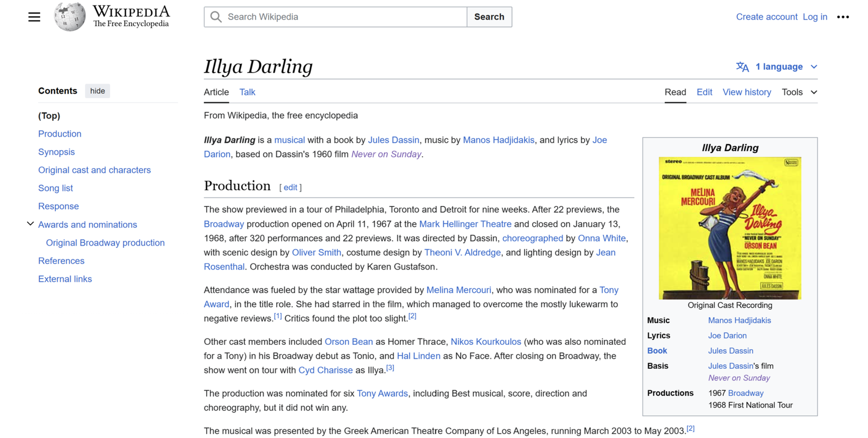This screenshot has width=868, height=438.
Task: Open the three-dot personal tools menu
Action: (843, 17)
